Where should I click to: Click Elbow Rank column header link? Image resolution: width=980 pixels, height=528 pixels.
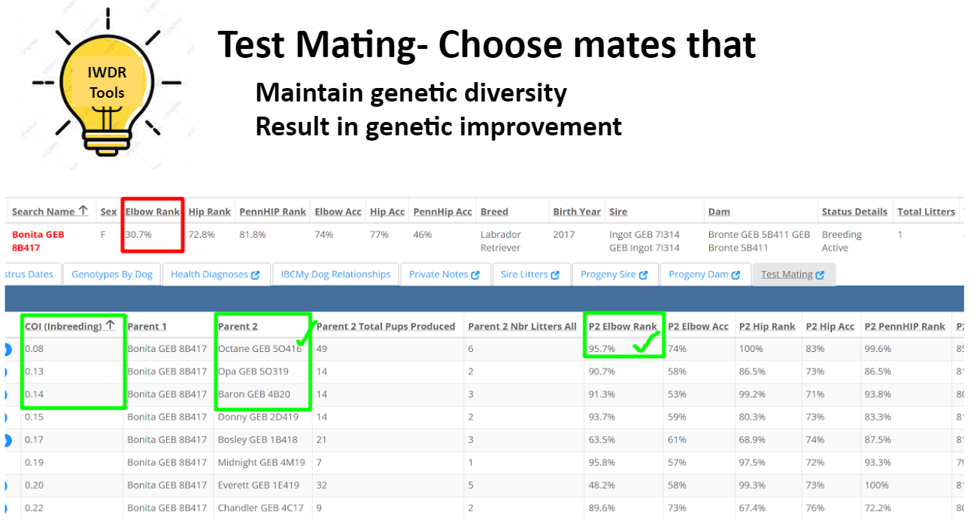(153, 212)
